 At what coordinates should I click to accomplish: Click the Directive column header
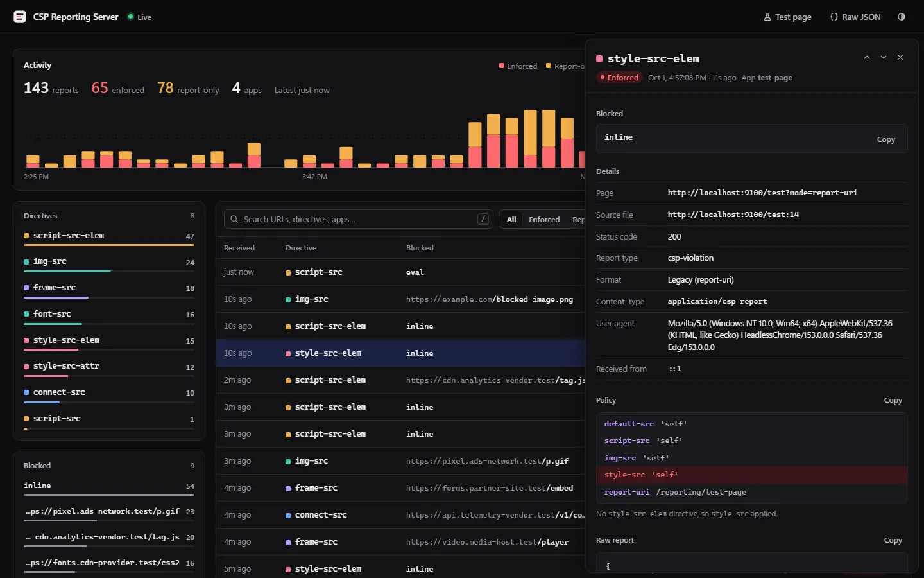click(x=301, y=248)
